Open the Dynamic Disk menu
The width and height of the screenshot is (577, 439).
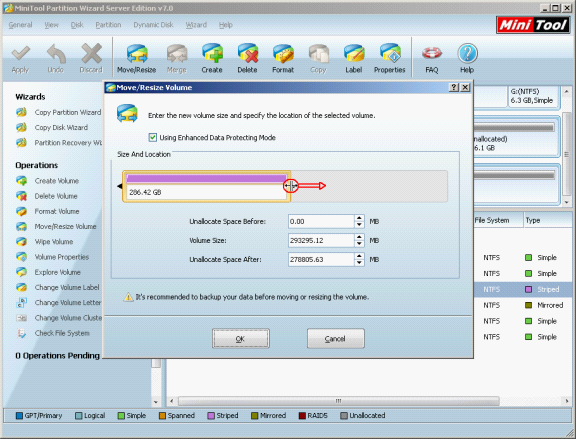[x=153, y=25]
